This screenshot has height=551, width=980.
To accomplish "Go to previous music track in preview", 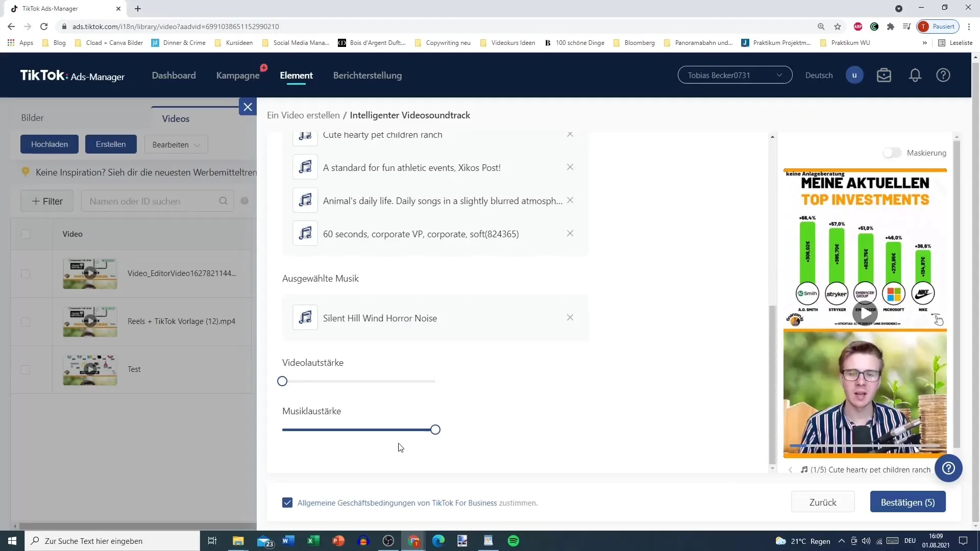I will pyautogui.click(x=791, y=470).
